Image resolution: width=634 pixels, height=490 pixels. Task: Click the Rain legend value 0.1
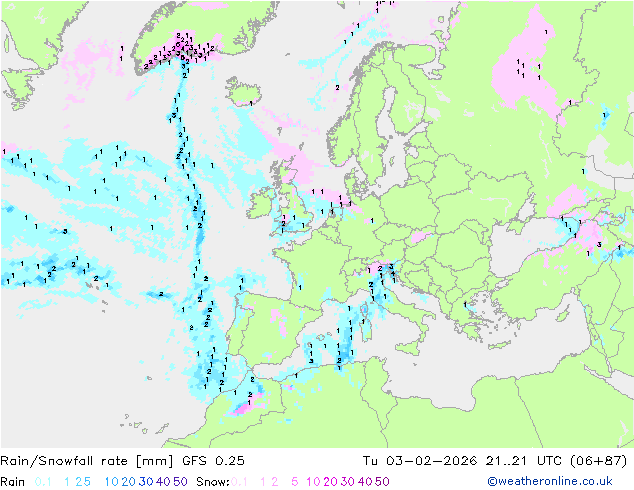tap(43, 482)
